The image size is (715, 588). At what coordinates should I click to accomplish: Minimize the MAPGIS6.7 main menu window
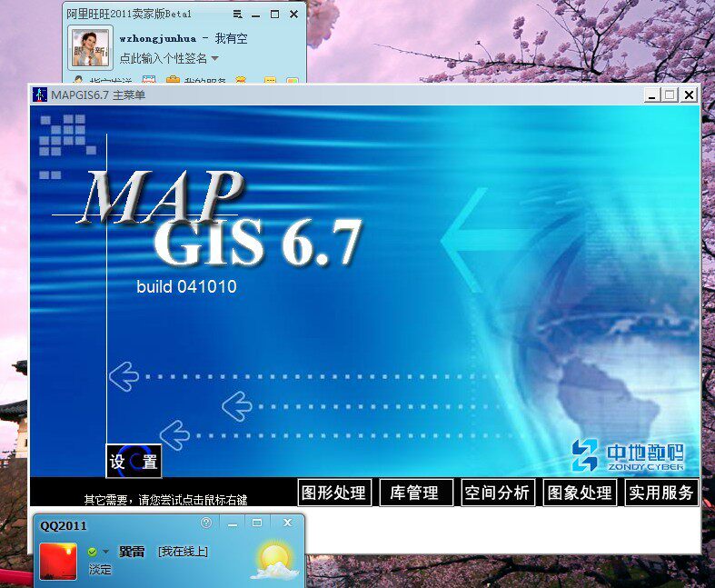[652, 95]
